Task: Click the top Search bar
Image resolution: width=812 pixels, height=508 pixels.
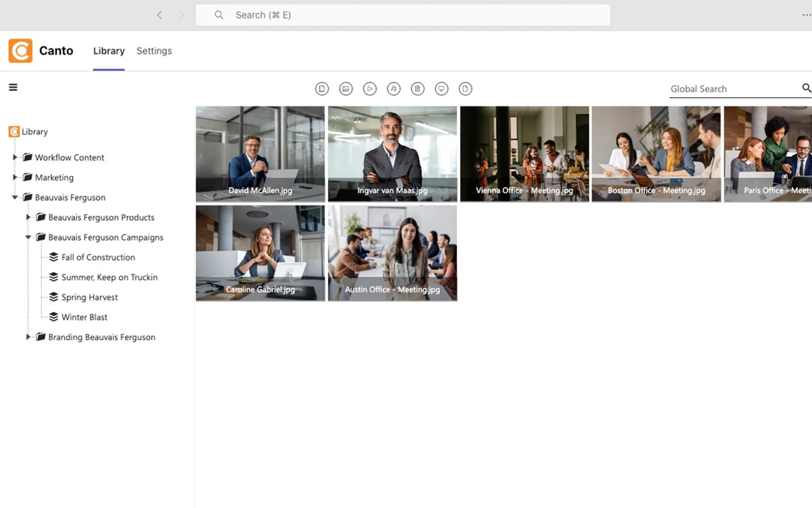Action: (403, 15)
